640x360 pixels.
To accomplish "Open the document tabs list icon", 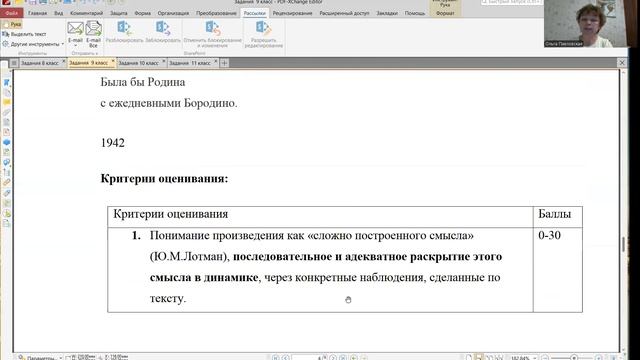I will click(x=13, y=63).
